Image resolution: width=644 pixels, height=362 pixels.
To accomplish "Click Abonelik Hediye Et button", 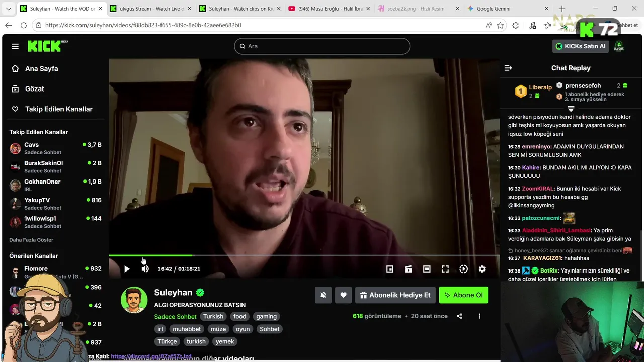I will [x=395, y=295].
